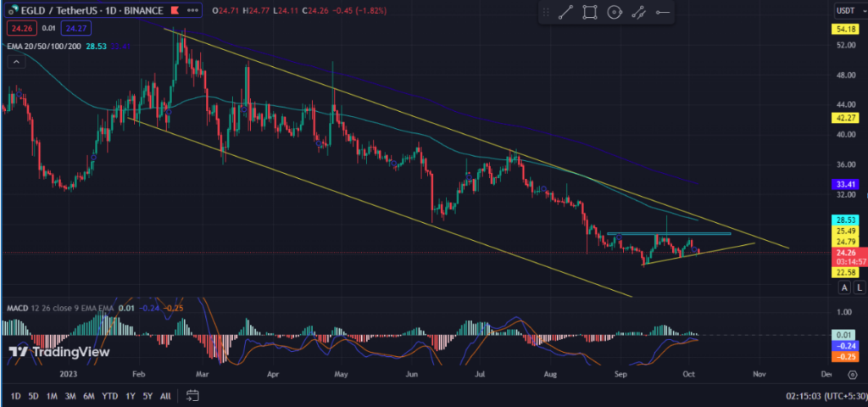The height and width of the screenshot is (407, 868).
Task: Click the red flag beside BINANCE
Action: pos(175,10)
